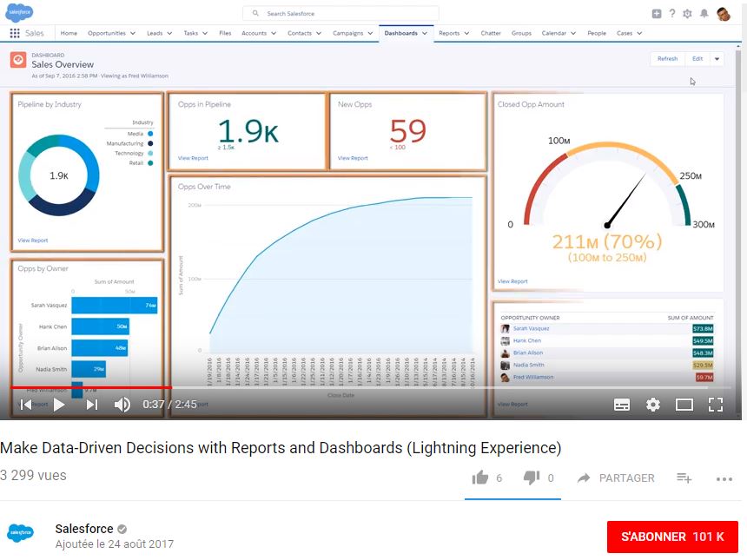
Task: Expand the Tasks tab dropdown arrow
Action: pos(205,33)
